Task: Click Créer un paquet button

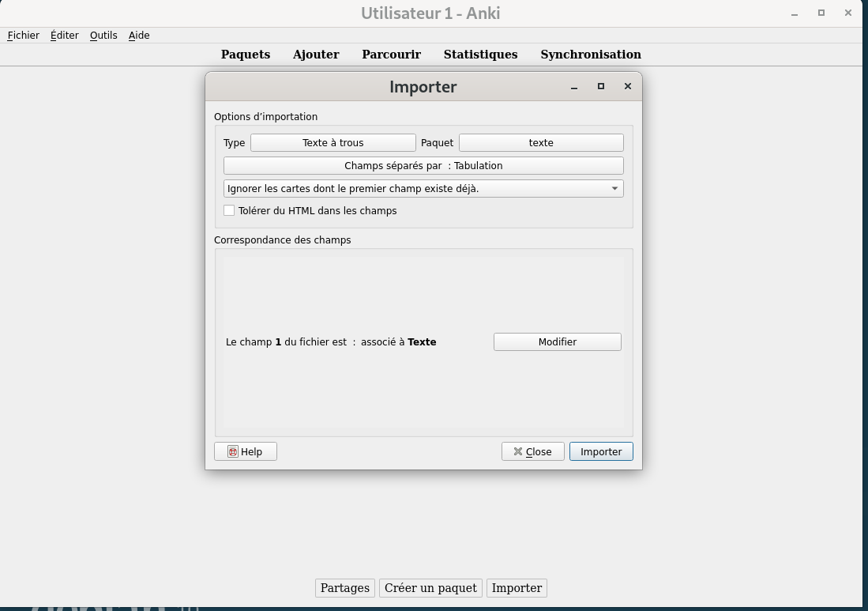Action: 430,588
